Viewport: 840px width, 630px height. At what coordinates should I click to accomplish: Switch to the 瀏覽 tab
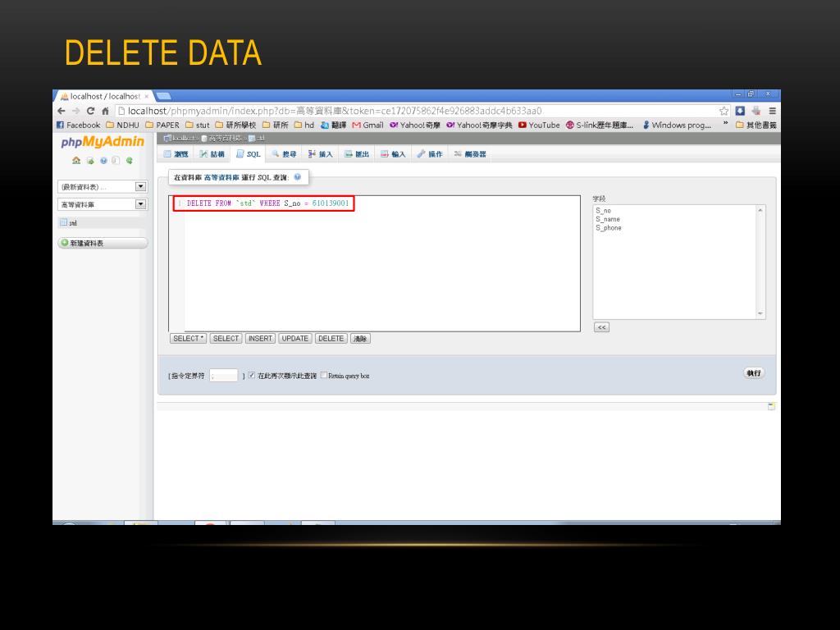[176, 154]
